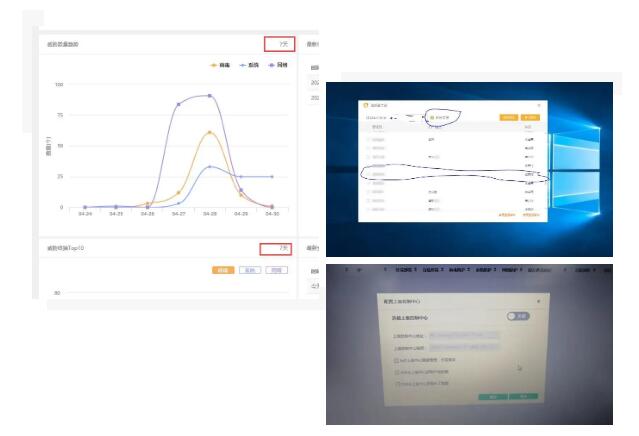The image size is (639, 436).
Task: Close the control center configuration dialog
Action: coord(540,301)
